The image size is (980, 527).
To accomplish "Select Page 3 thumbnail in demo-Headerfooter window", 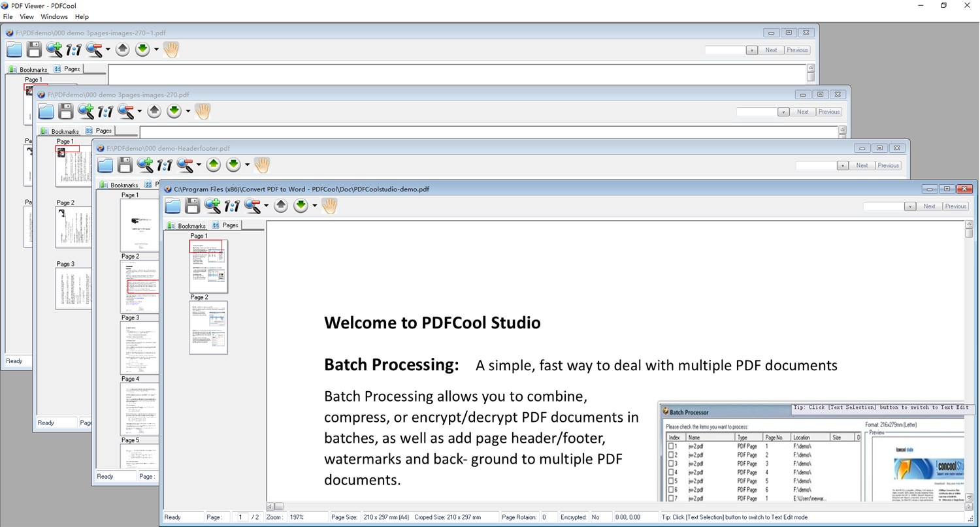I will tap(139, 347).
